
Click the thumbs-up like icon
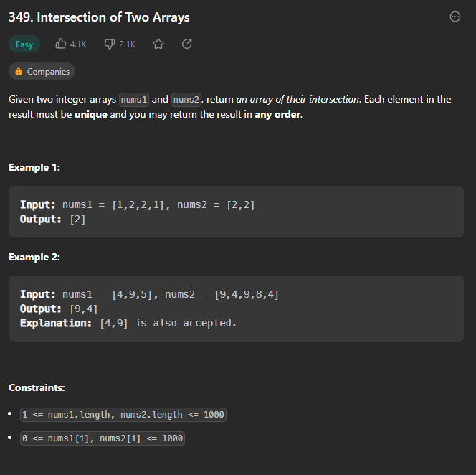[61, 44]
